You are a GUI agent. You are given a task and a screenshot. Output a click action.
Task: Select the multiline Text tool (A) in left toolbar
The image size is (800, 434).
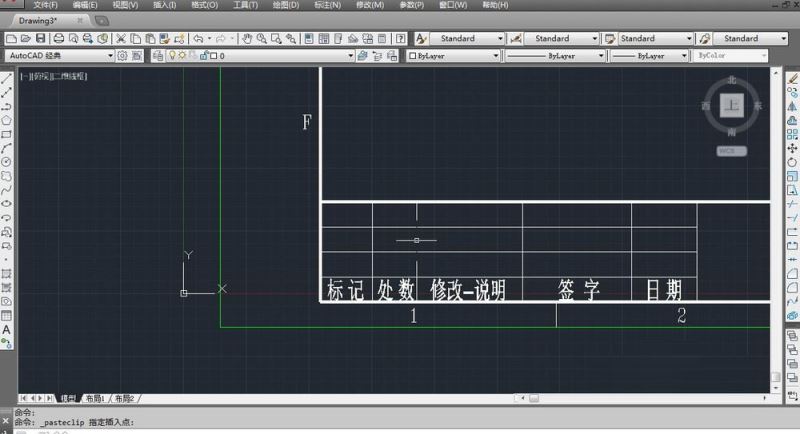pyautogui.click(x=6, y=329)
